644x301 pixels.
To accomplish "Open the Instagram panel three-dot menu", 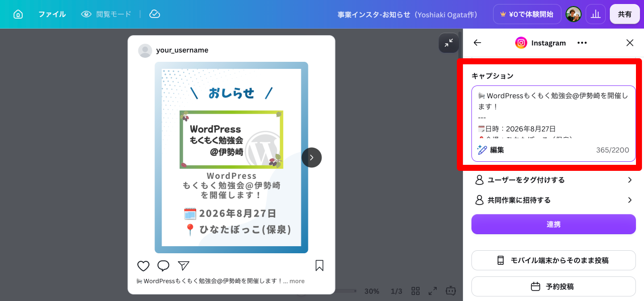I will [x=582, y=43].
